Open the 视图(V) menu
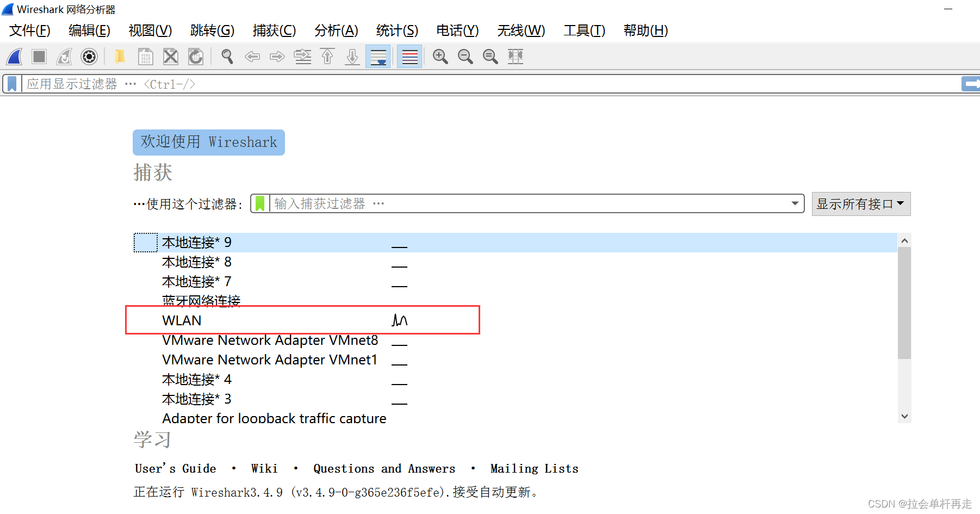 [x=151, y=30]
